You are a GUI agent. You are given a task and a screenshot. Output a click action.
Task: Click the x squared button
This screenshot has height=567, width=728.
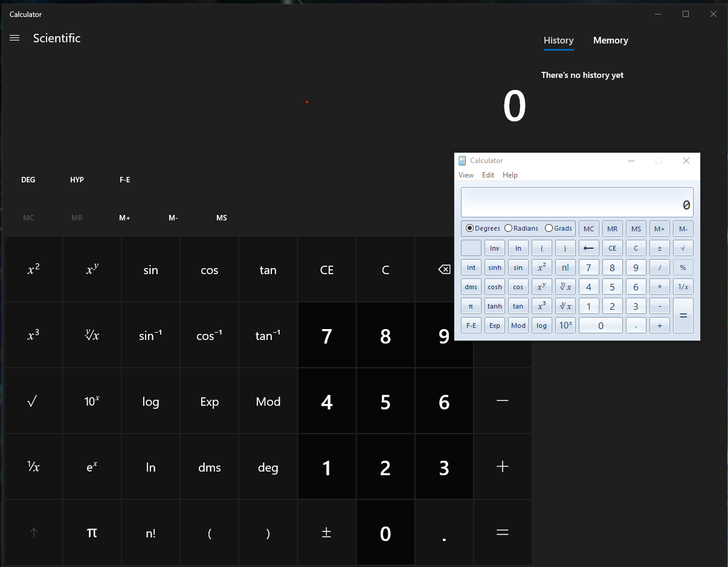(33, 269)
